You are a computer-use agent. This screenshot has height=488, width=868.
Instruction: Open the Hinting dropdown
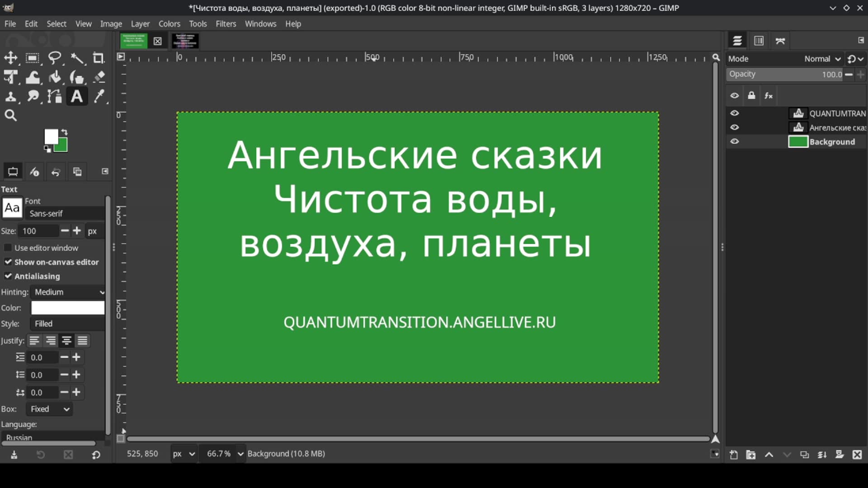(68, 292)
